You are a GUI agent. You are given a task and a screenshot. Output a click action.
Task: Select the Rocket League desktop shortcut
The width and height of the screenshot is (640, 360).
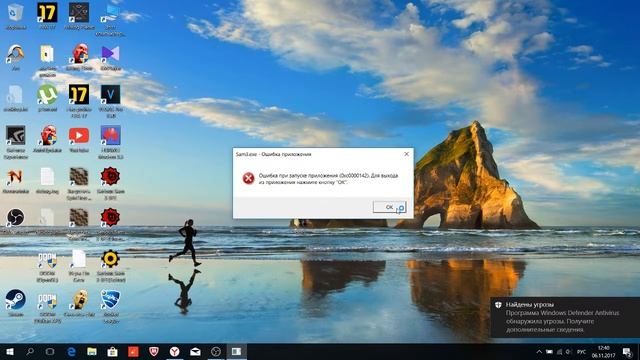click(111, 306)
